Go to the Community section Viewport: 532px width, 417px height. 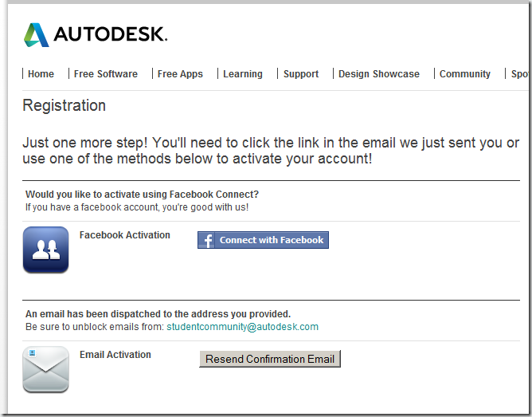[x=465, y=73]
